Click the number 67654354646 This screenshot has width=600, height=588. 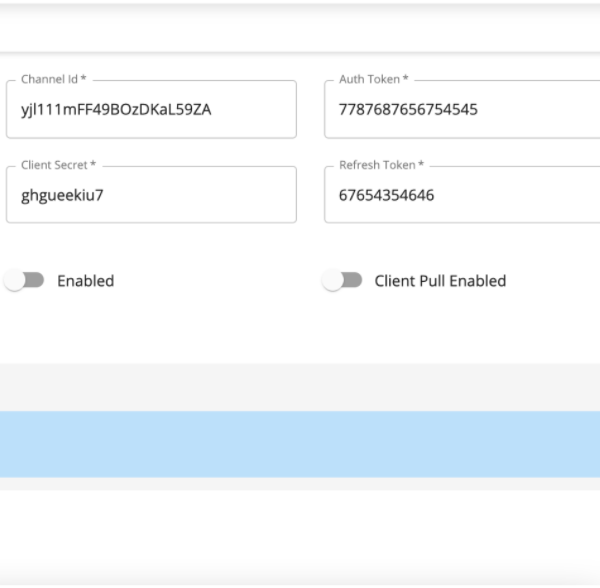point(386,195)
